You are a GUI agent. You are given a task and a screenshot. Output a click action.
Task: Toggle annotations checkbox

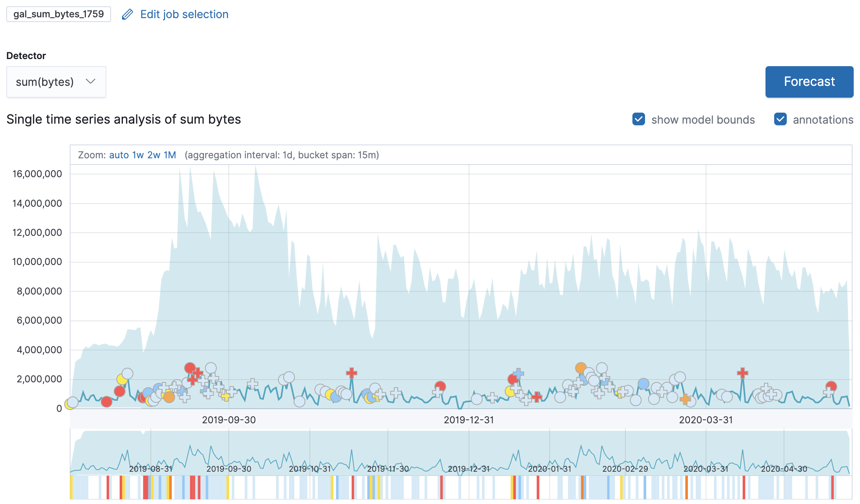[x=780, y=119]
